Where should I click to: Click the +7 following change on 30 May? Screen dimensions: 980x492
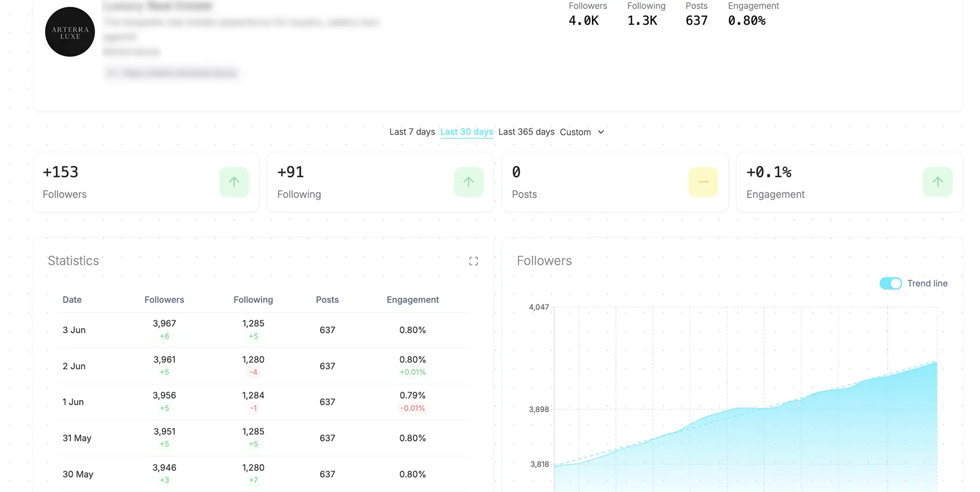[253, 480]
